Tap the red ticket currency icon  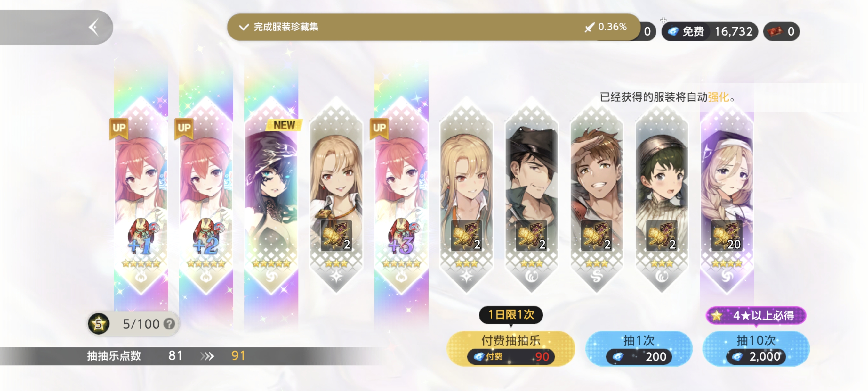775,32
